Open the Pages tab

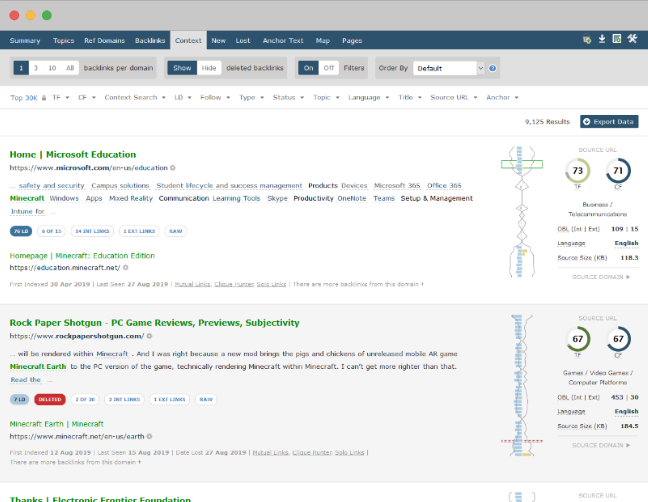(x=352, y=40)
